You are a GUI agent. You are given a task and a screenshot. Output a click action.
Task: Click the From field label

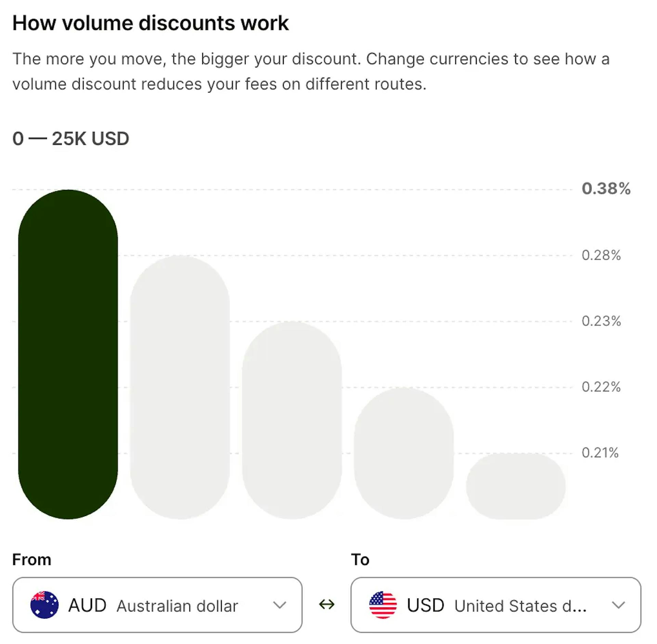tap(31, 560)
